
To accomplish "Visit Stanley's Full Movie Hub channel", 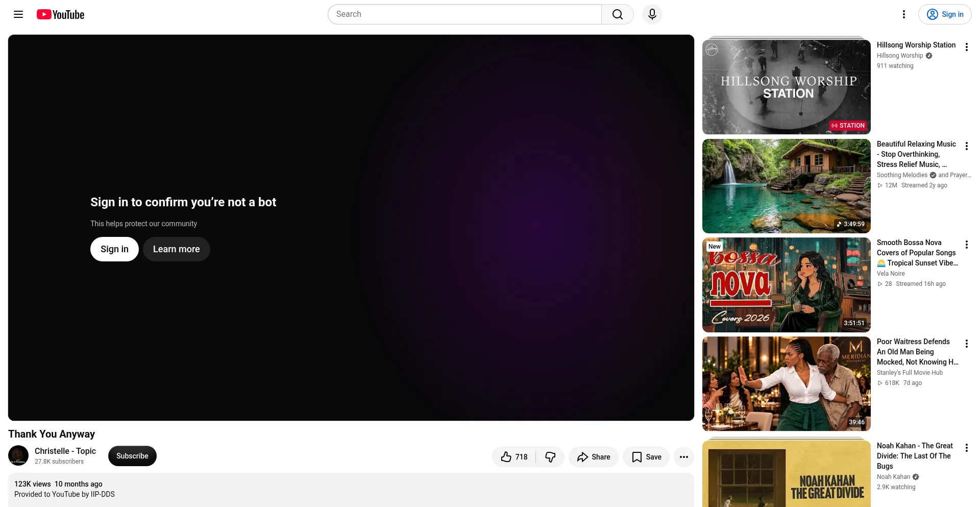I will point(910,373).
